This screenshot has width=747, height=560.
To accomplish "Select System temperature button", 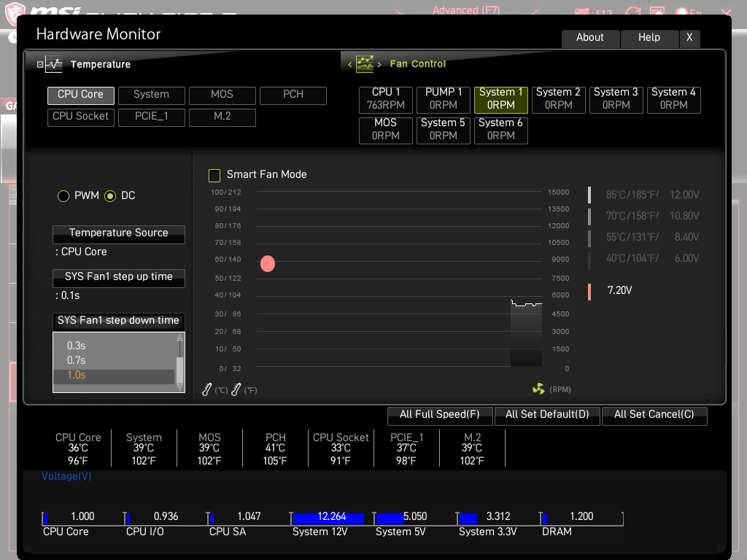I will [152, 95].
